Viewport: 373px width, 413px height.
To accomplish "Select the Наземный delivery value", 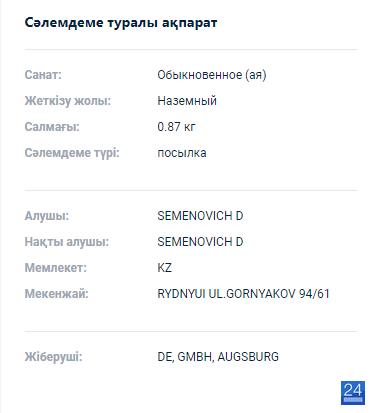I will click(187, 101).
